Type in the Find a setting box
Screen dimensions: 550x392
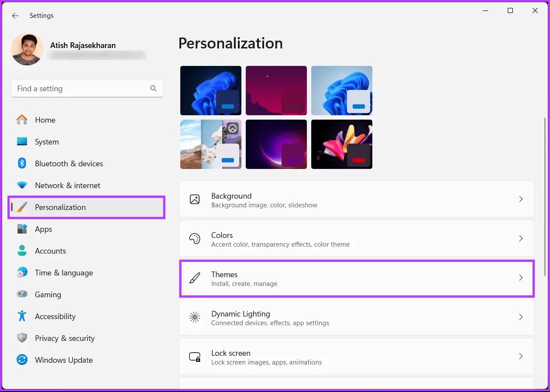(81, 89)
